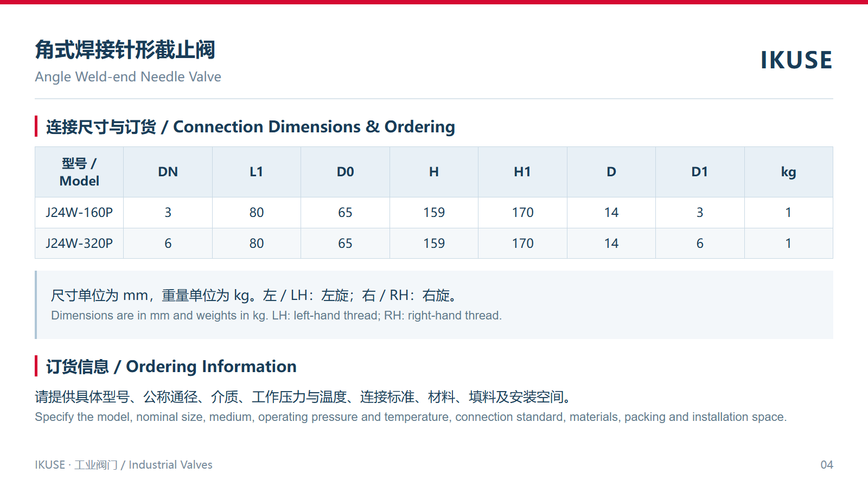Select the D value 14 in the J24W-160P row

pyautogui.click(x=611, y=213)
